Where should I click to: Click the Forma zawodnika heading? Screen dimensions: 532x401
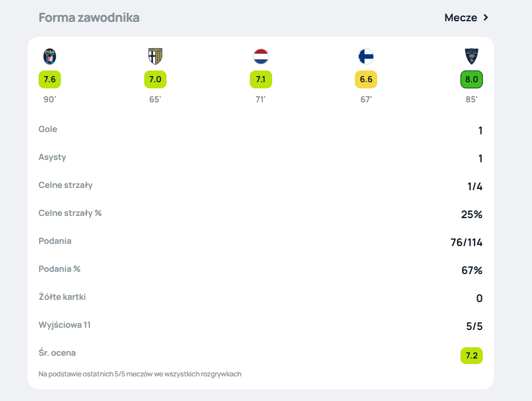[x=89, y=18]
